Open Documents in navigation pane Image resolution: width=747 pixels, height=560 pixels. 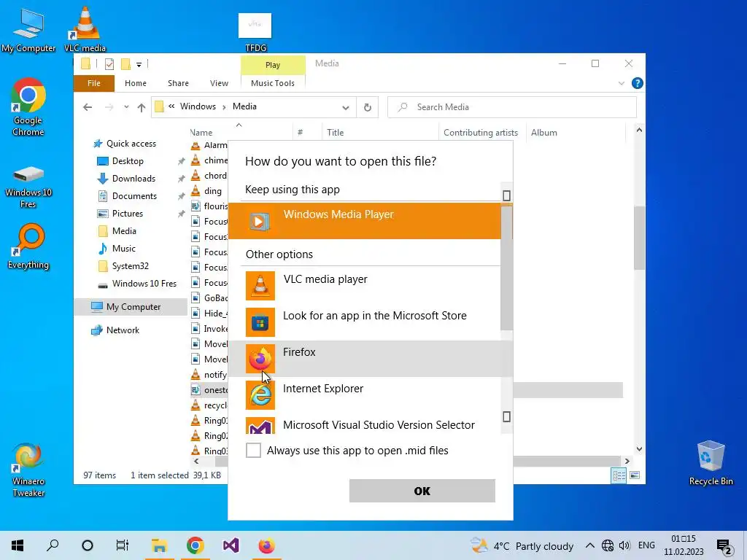click(x=134, y=195)
